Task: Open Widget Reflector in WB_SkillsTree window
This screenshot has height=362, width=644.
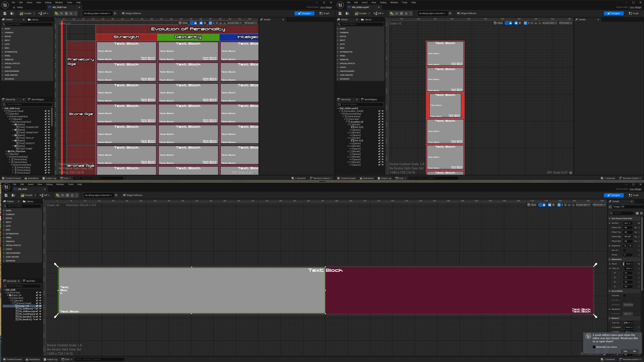Action: point(131,13)
